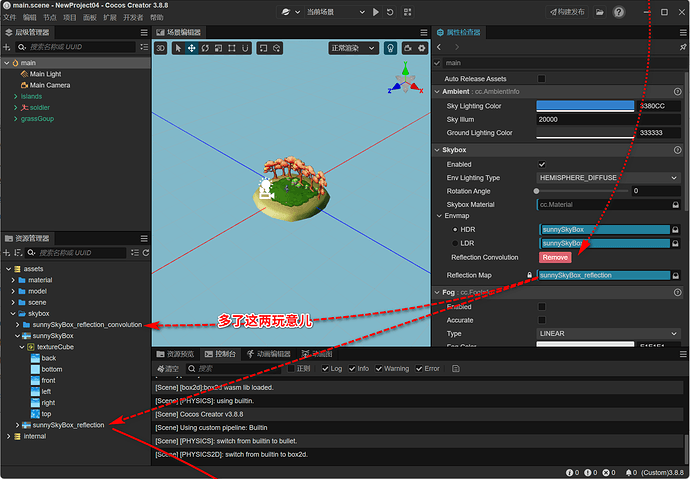Toggle Auto Release Assets checkbox
Image resolution: width=690 pixels, height=479 pixels.
tap(542, 79)
